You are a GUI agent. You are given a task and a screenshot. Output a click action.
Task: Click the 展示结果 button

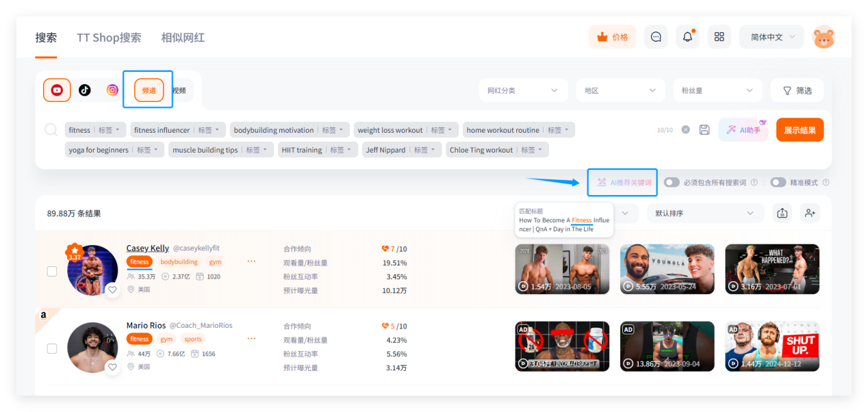pyautogui.click(x=800, y=130)
